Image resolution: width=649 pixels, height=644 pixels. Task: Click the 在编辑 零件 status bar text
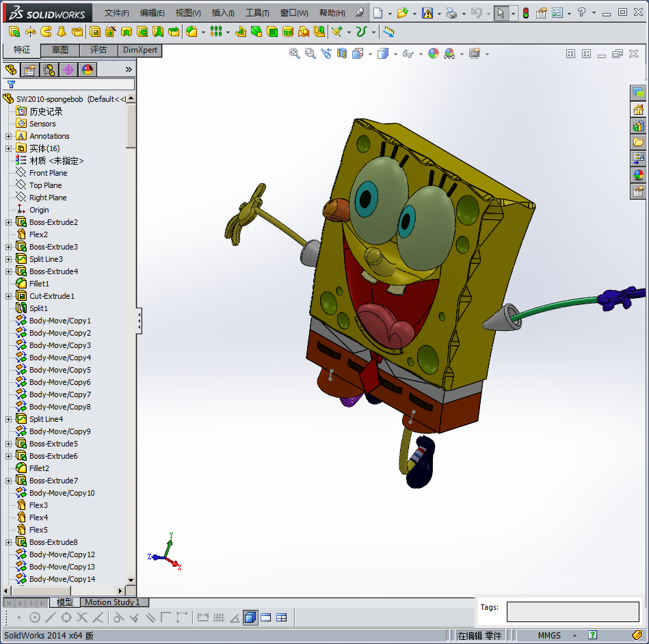tap(479, 636)
